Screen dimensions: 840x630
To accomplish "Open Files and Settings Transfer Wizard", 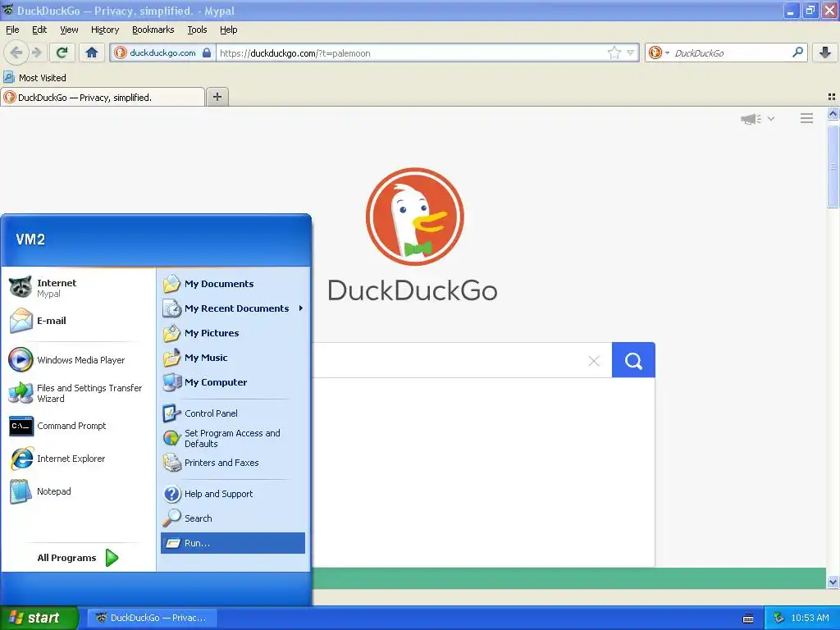I will pos(78,393).
